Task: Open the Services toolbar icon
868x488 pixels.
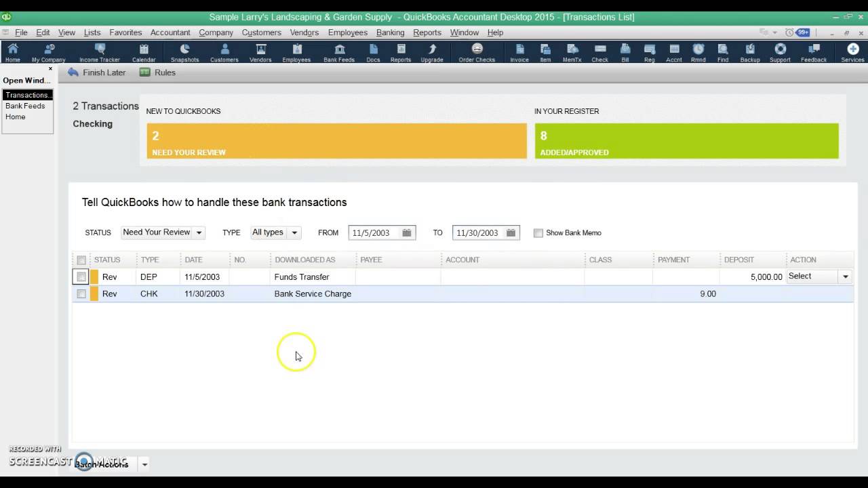Action: pyautogui.click(x=852, y=53)
